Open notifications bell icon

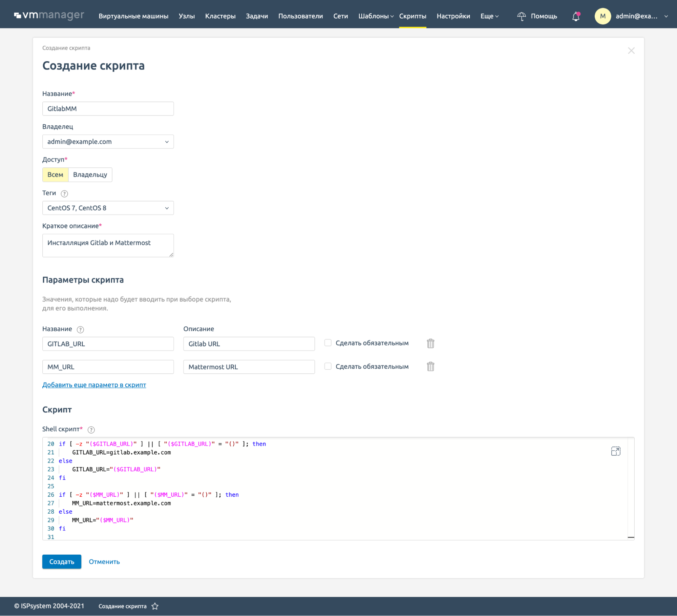tap(576, 16)
